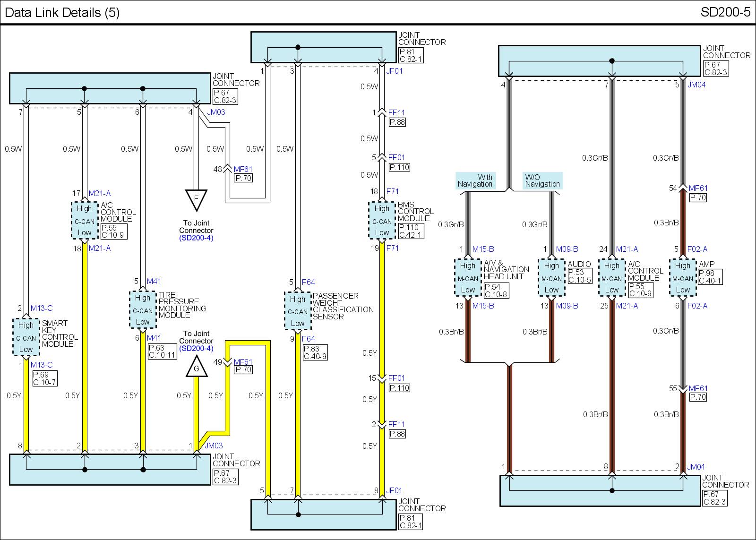Select the Tire Pressure Monitoring Module C-CAN box
756x540 pixels.
142,310
